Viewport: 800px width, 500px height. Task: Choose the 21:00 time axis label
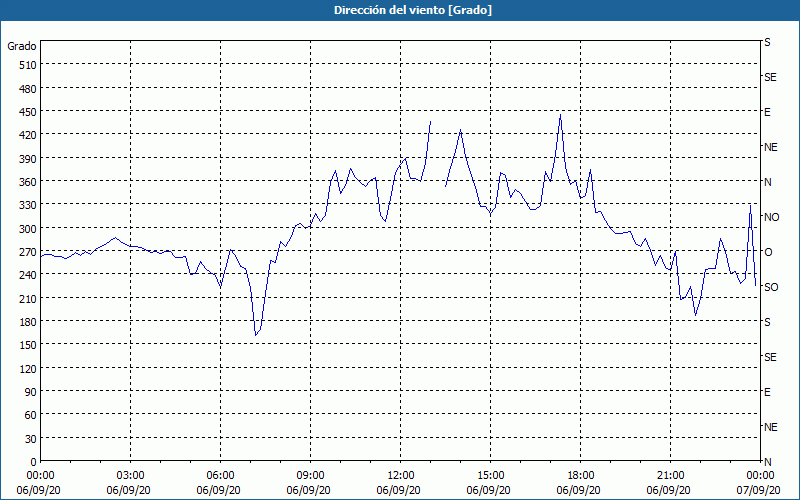(x=670, y=476)
